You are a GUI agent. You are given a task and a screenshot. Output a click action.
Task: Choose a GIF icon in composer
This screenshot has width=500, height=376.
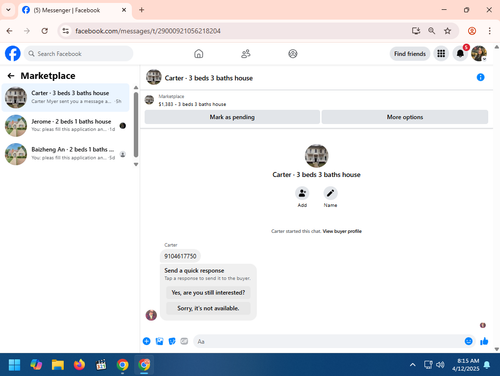[184, 341]
